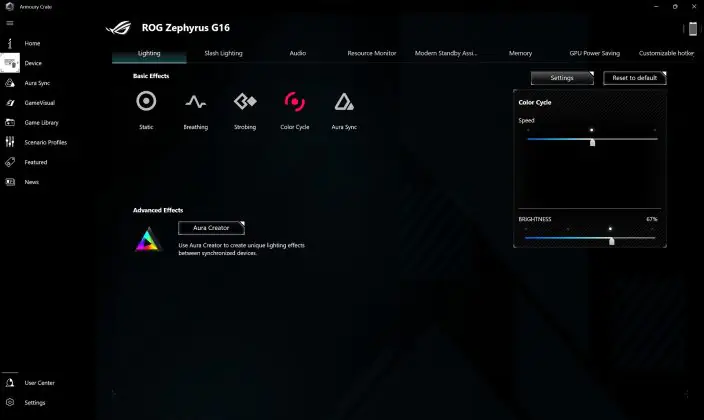Image resolution: width=704 pixels, height=420 pixels.
Task: Open the Game Library icon
Action: 10,123
